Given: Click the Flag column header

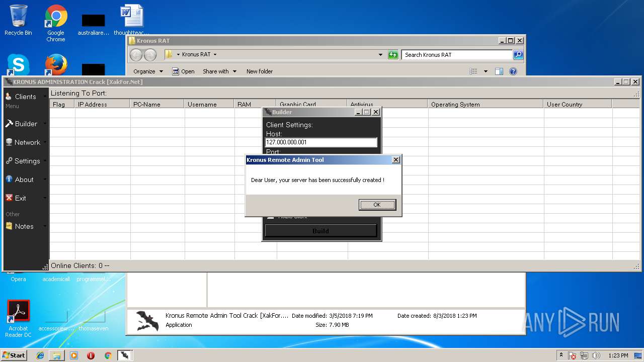Looking at the screenshot, I should [x=62, y=104].
